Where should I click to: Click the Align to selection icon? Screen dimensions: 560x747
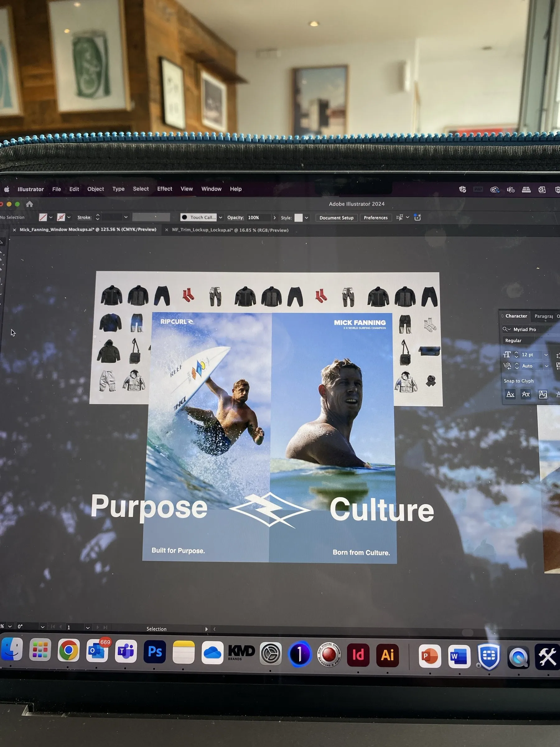tap(400, 218)
